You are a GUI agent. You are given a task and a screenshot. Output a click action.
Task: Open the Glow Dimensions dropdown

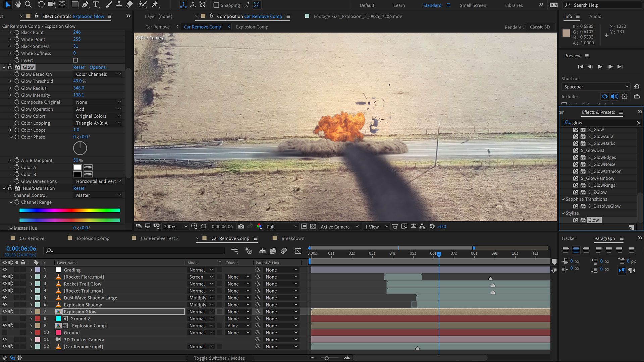point(98,181)
